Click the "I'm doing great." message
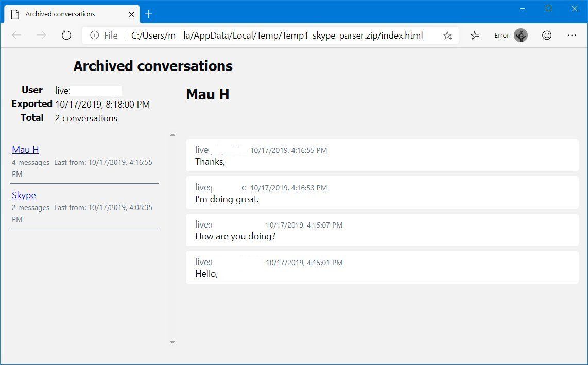Image resolution: width=588 pixels, height=365 pixels. [227, 199]
